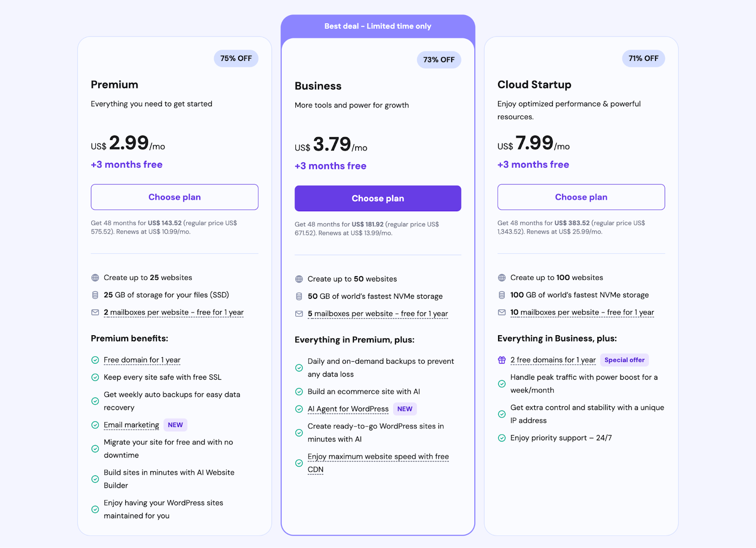The image size is (756, 548).
Task: Click gift icon beside 2 free domains
Action: [502, 360]
